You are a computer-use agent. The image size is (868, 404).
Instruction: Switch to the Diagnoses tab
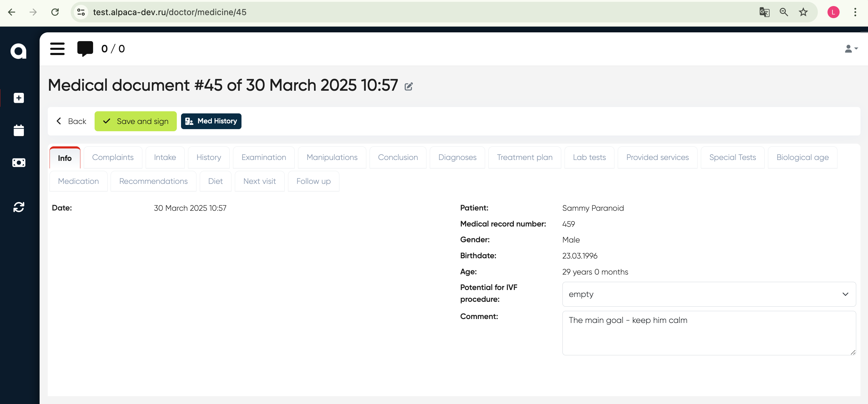[457, 157]
